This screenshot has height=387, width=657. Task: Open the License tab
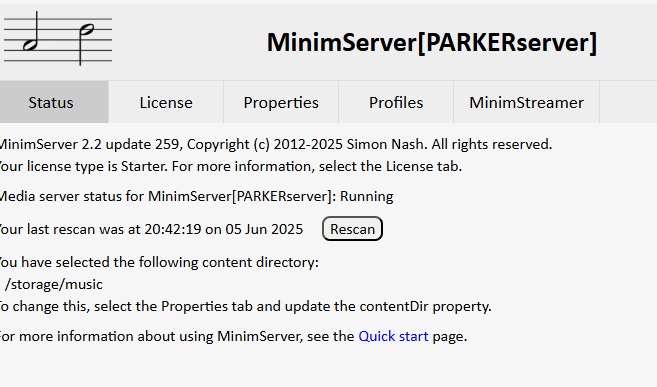point(166,102)
